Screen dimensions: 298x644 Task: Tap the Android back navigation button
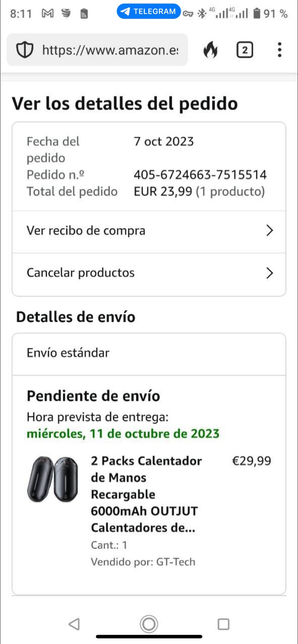74,624
